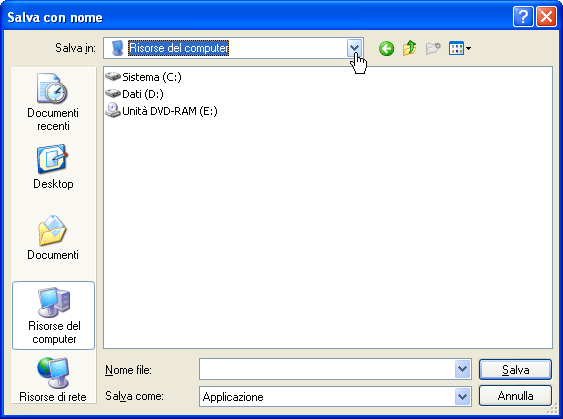Open Risorse di rete shortcut
This screenshot has width=563, height=419.
[53, 380]
